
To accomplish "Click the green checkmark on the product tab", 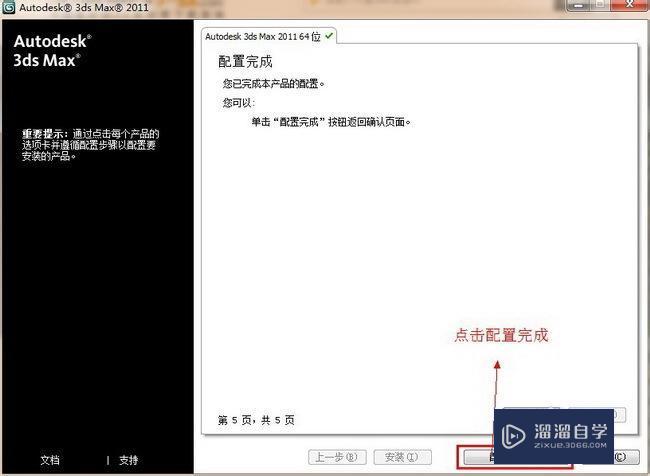I will [x=329, y=36].
